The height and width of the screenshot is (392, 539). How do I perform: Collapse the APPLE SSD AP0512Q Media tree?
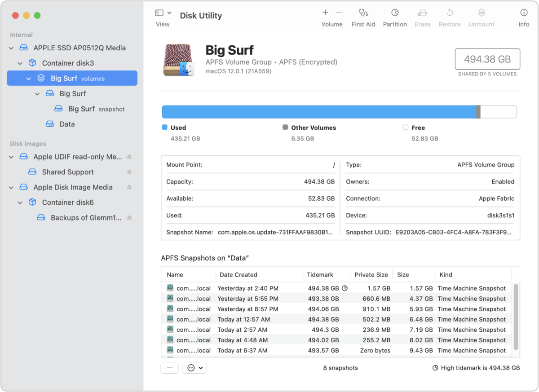coord(11,48)
